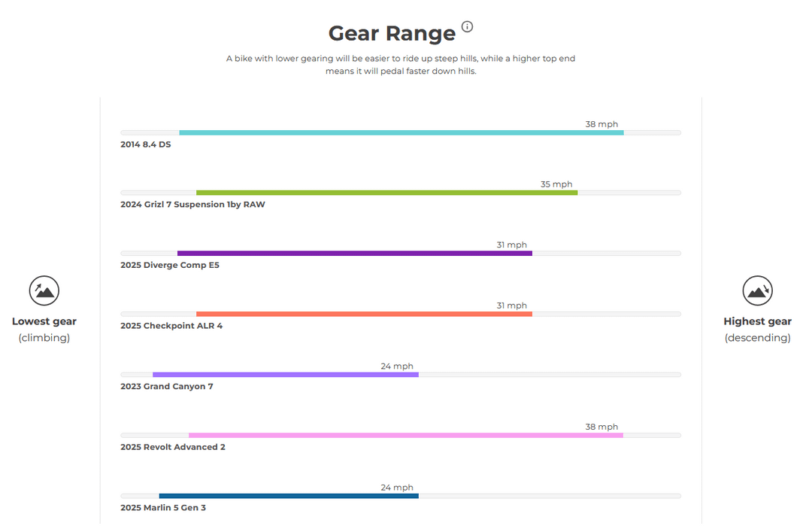
Task: Click the Gear Range info icon
Action: tap(467, 26)
